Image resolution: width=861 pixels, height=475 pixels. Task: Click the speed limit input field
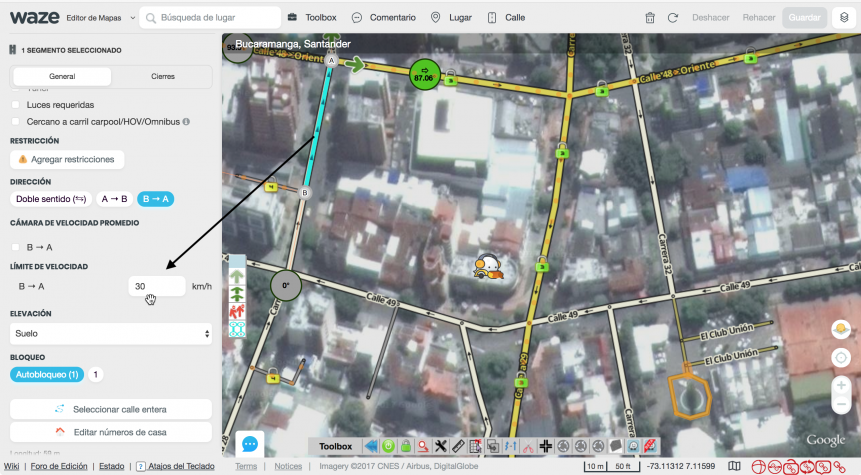[x=156, y=287]
